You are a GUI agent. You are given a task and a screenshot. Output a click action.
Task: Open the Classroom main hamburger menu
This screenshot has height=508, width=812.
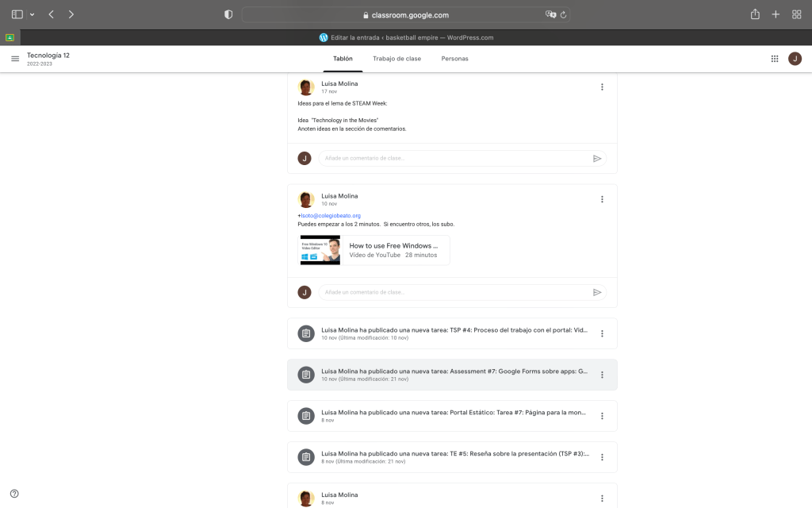coord(14,59)
